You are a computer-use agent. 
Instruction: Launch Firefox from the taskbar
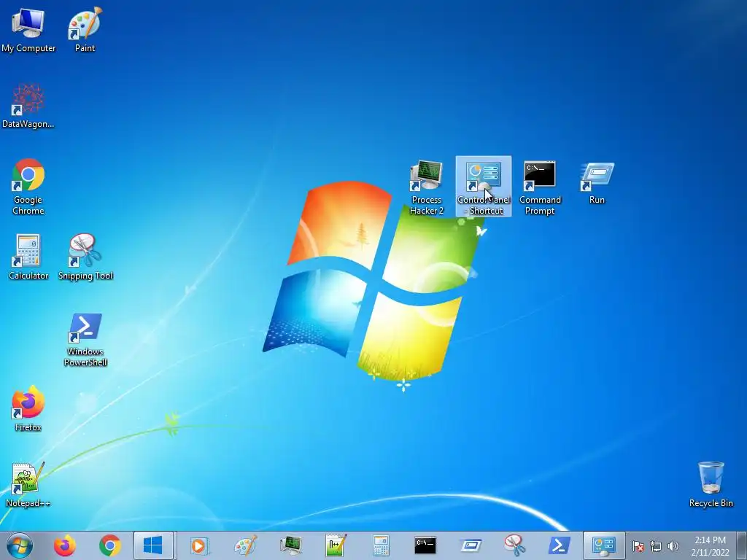tap(65, 545)
